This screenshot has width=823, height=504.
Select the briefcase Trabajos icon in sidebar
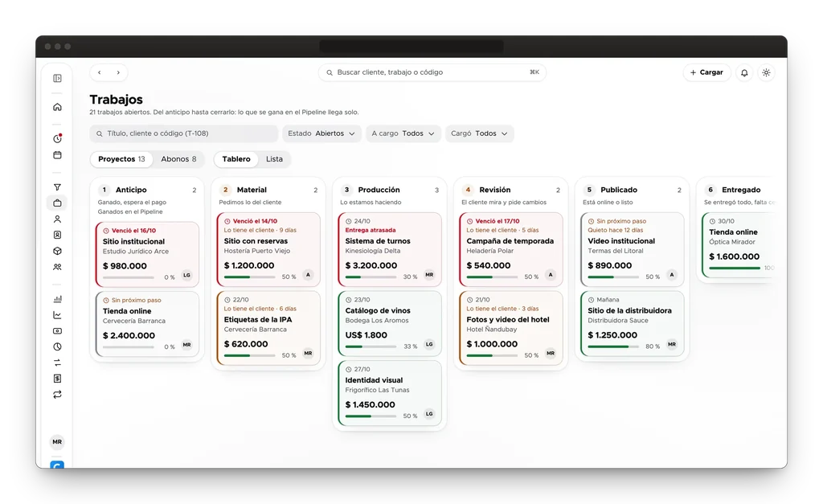pyautogui.click(x=57, y=203)
